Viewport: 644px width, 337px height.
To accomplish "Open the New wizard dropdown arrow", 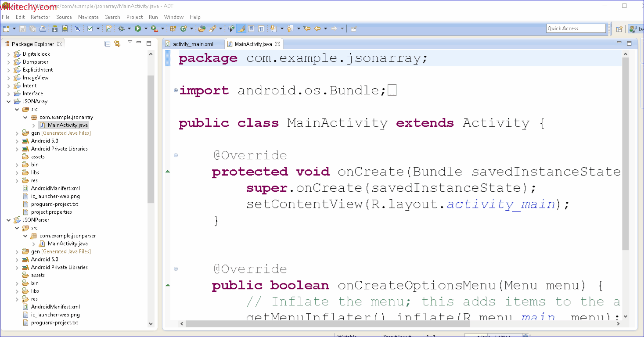I will [14, 29].
